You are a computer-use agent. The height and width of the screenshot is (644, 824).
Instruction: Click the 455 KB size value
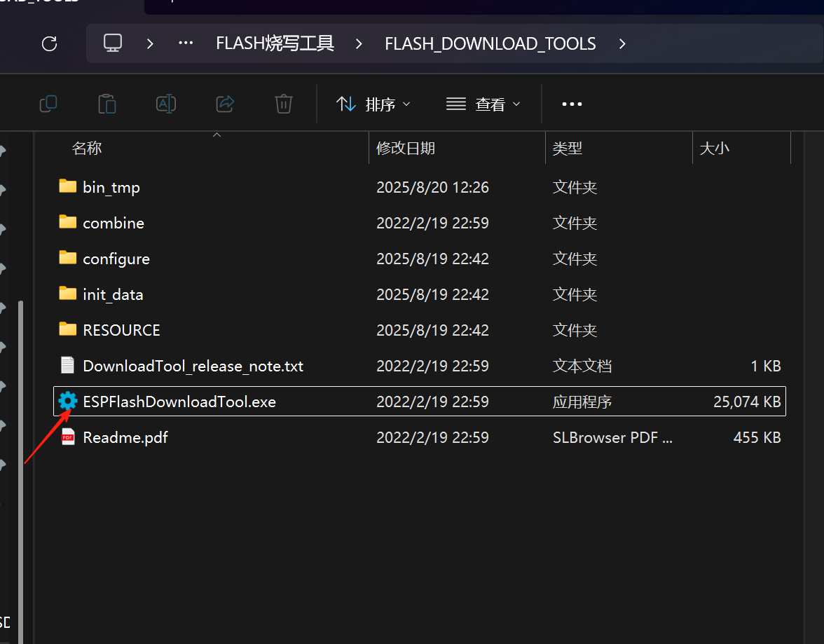click(757, 437)
